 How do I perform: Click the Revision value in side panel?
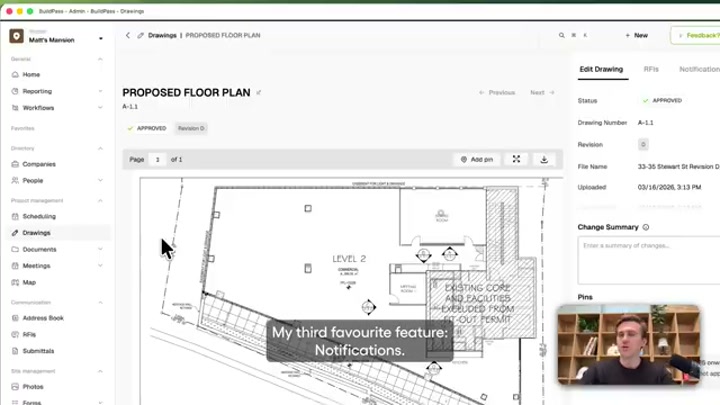coord(643,145)
